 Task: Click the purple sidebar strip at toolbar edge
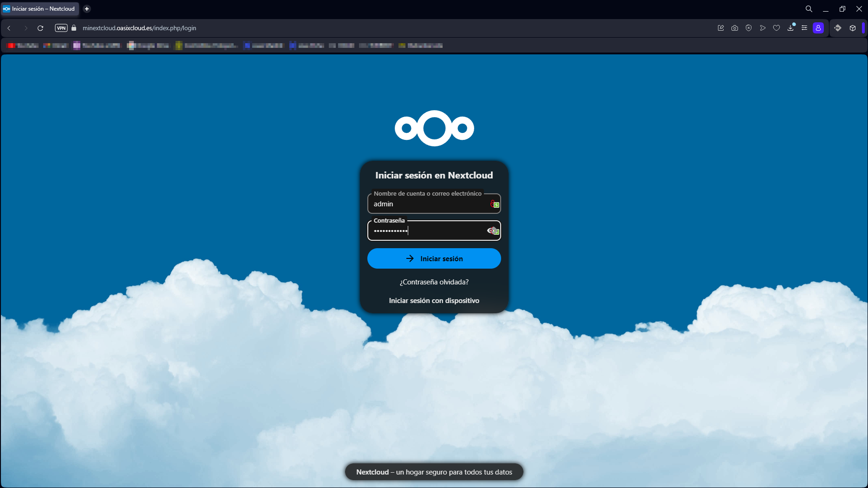coord(863,28)
